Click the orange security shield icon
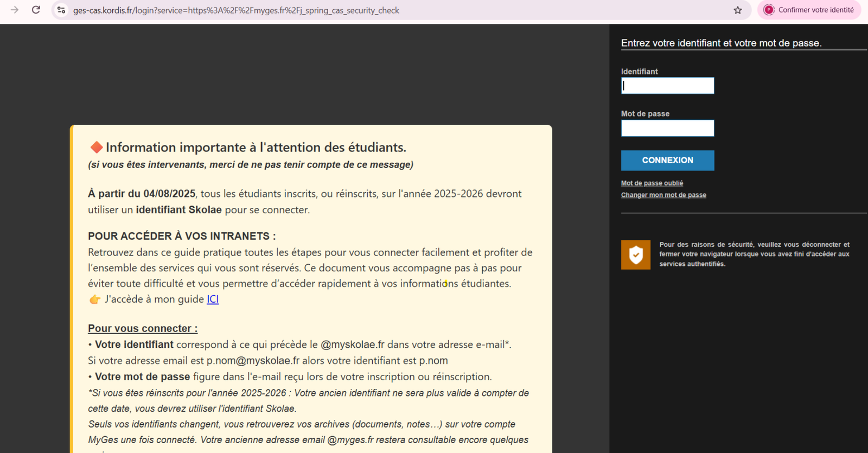This screenshot has width=868, height=453. (636, 254)
